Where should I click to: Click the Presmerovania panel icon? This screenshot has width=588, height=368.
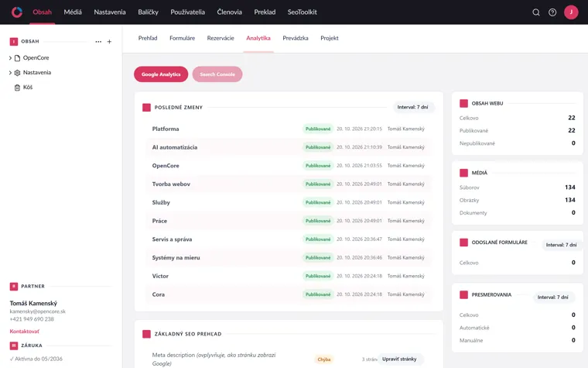pyautogui.click(x=464, y=294)
